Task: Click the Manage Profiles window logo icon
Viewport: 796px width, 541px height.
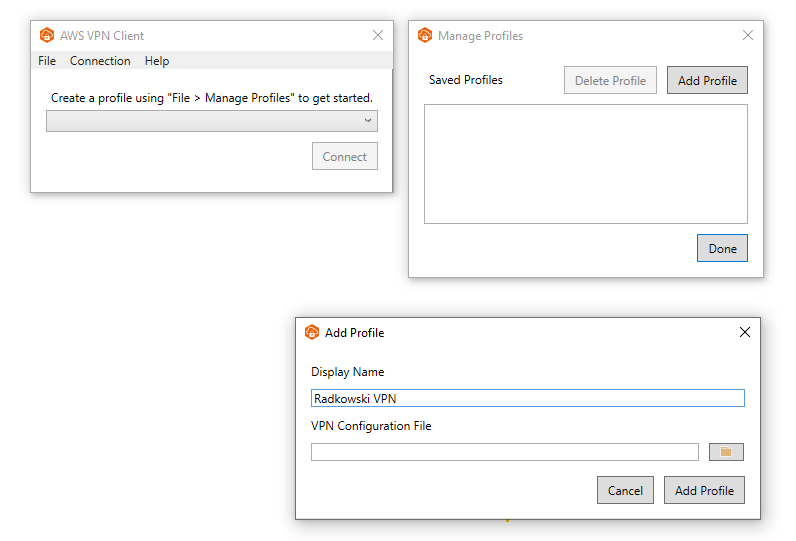Action: (425, 35)
